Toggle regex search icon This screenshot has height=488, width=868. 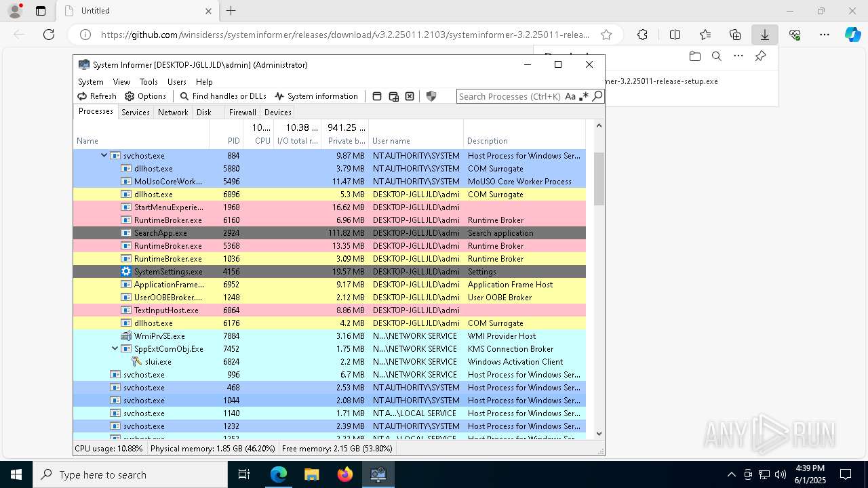coord(584,96)
